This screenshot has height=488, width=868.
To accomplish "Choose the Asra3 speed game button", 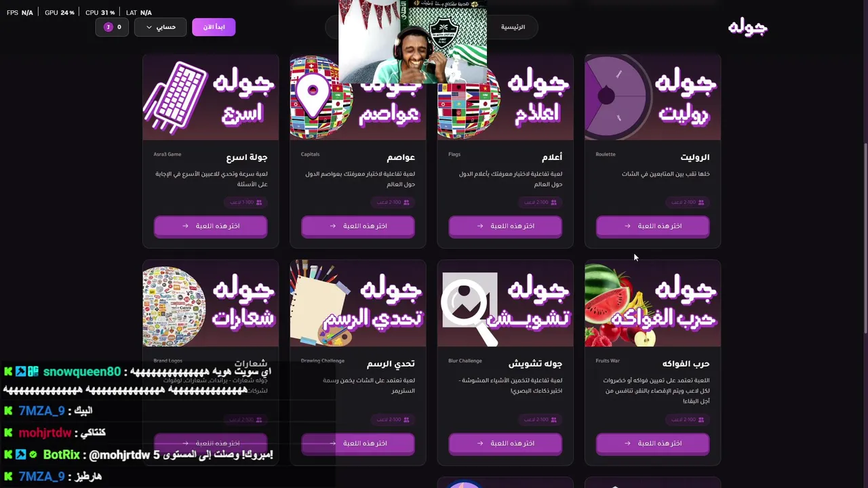I will point(210,226).
